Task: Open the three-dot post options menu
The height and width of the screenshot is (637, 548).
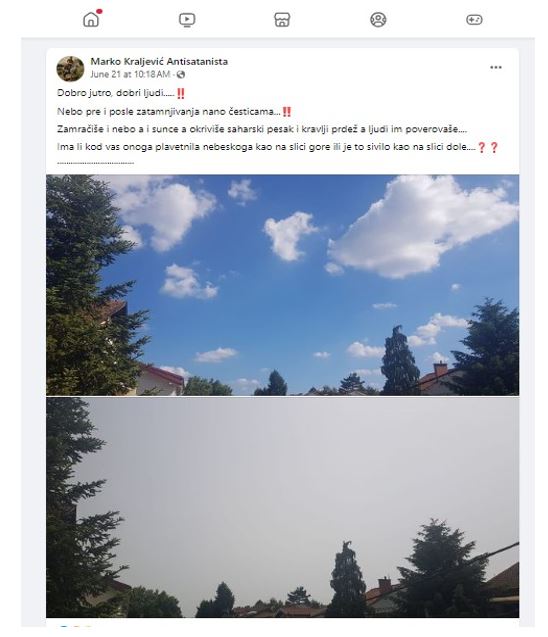Action: [x=496, y=67]
